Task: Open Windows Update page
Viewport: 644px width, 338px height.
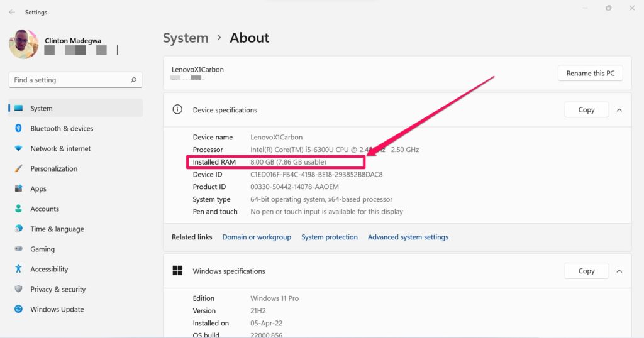Action: pyautogui.click(x=75, y=309)
